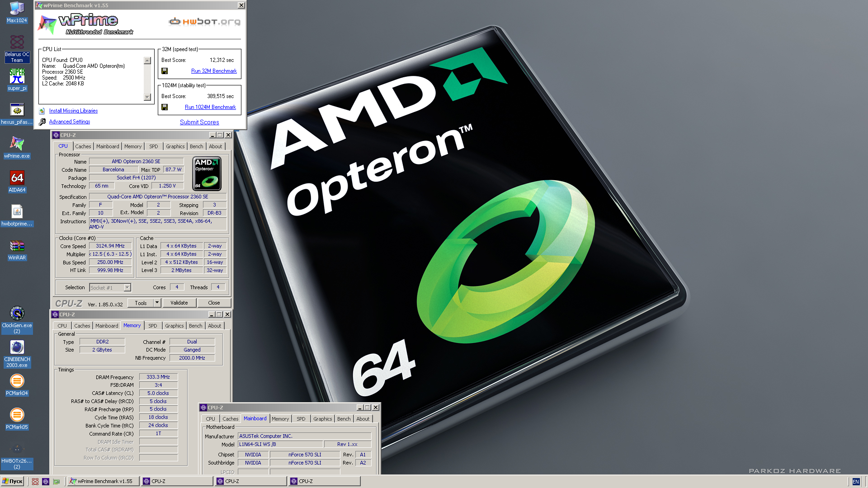Select the third CPU-Z taskbar button
868x488 pixels.
point(324,482)
